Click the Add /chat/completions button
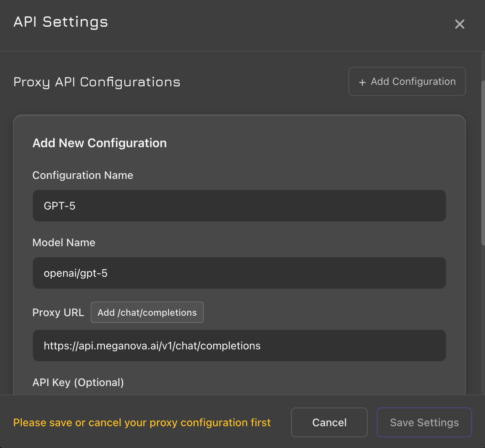 [x=147, y=312]
